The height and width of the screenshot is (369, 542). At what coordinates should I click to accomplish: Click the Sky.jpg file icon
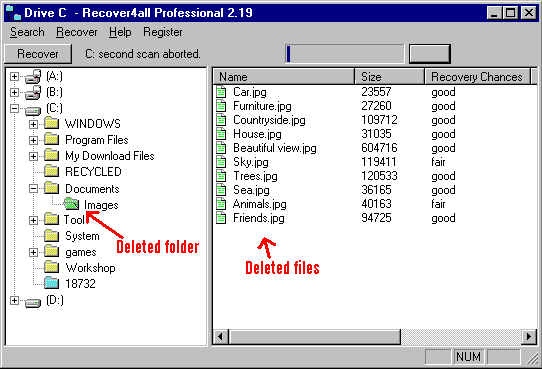[221, 162]
